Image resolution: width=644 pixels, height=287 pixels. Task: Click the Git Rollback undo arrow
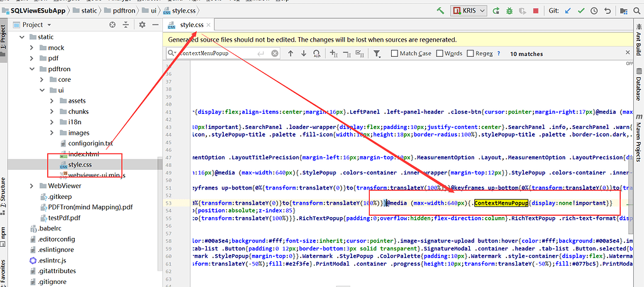coord(608,11)
